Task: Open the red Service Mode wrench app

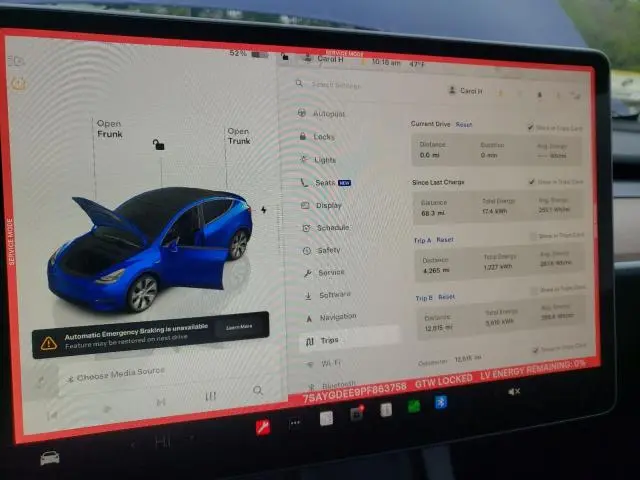Action: [x=263, y=427]
